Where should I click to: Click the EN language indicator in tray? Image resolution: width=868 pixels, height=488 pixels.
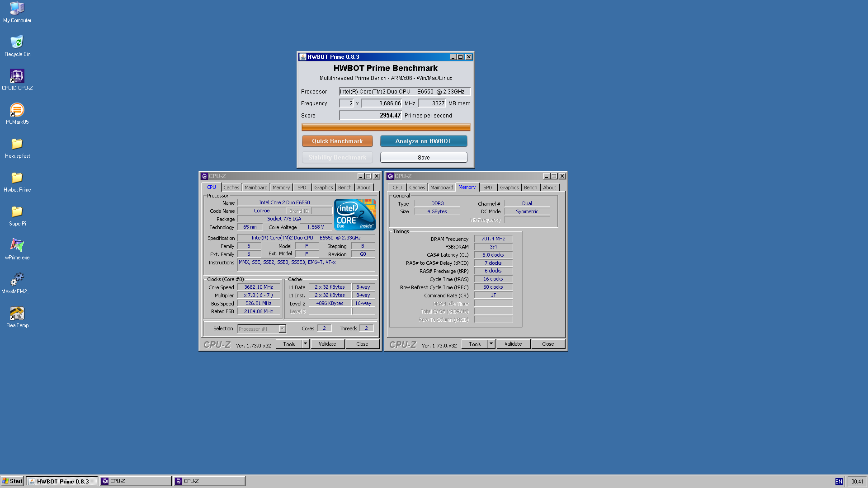pyautogui.click(x=839, y=481)
